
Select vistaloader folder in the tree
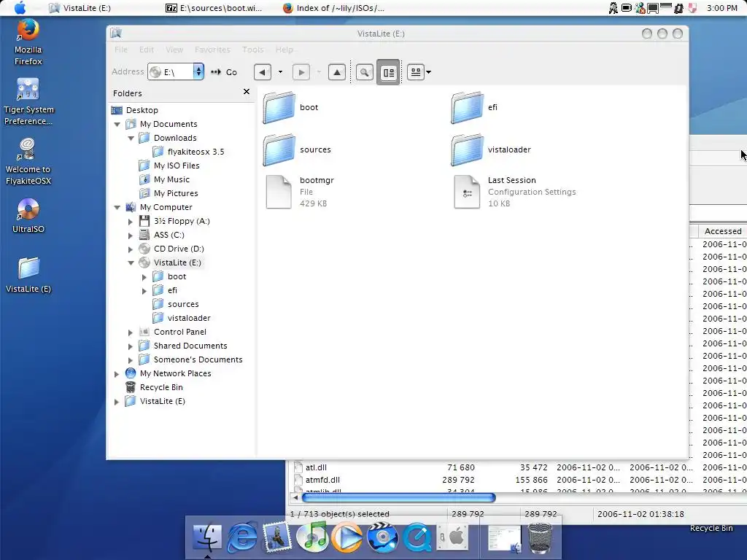coord(189,318)
